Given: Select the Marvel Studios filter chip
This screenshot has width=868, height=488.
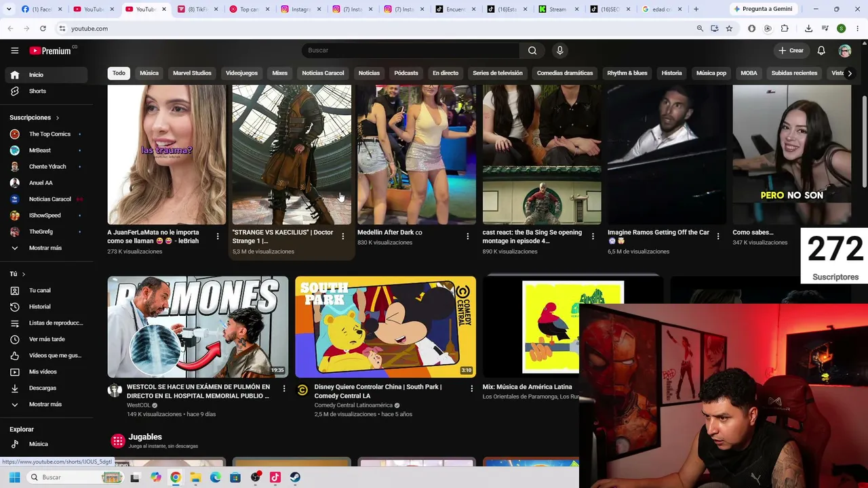Looking at the screenshot, I should (x=192, y=73).
